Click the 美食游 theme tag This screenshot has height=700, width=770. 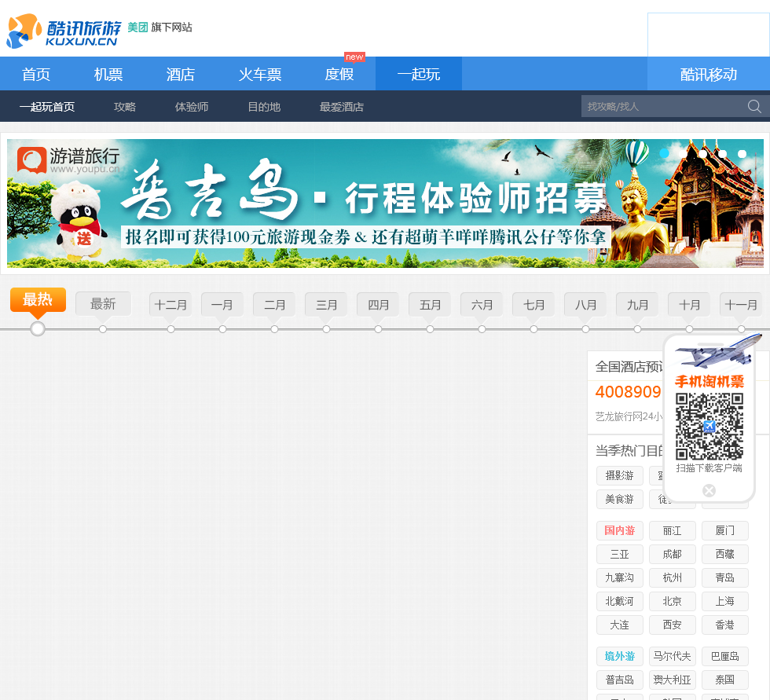pyautogui.click(x=620, y=499)
